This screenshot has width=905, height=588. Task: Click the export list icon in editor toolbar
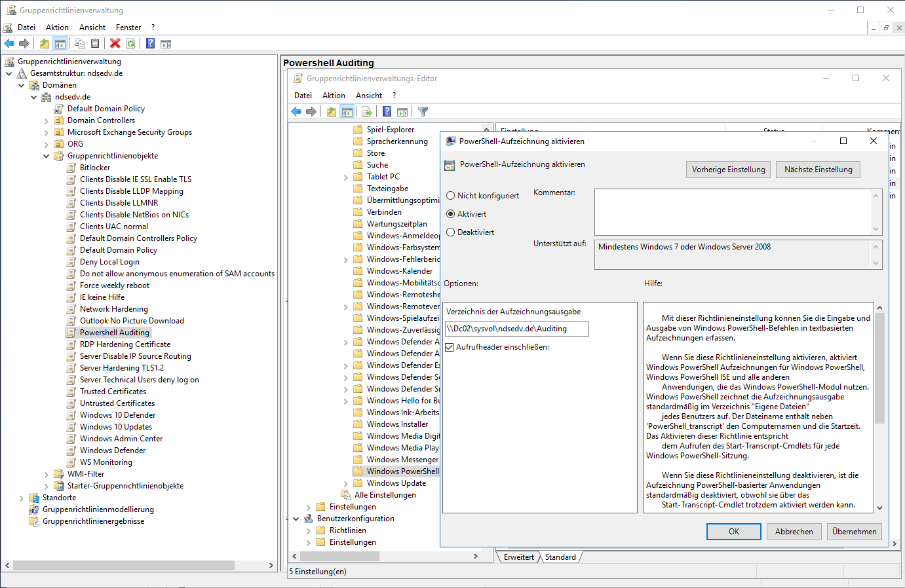(x=367, y=112)
